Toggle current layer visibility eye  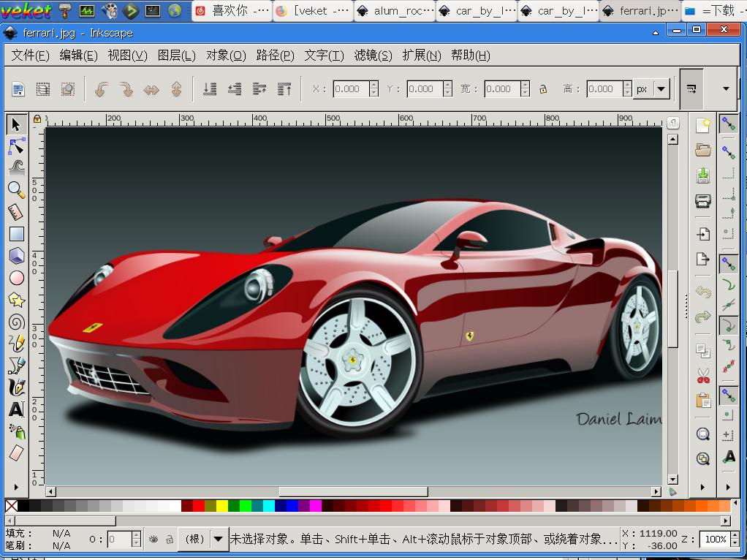(153, 540)
